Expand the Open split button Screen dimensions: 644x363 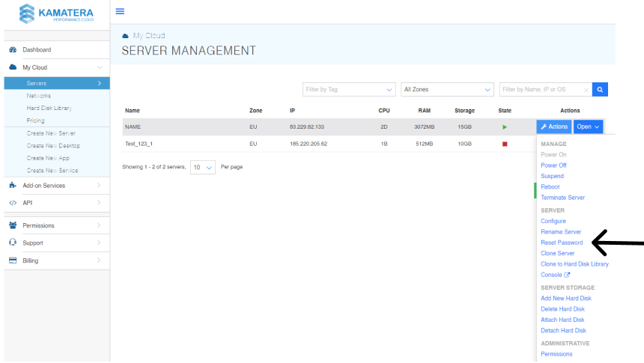589,127
